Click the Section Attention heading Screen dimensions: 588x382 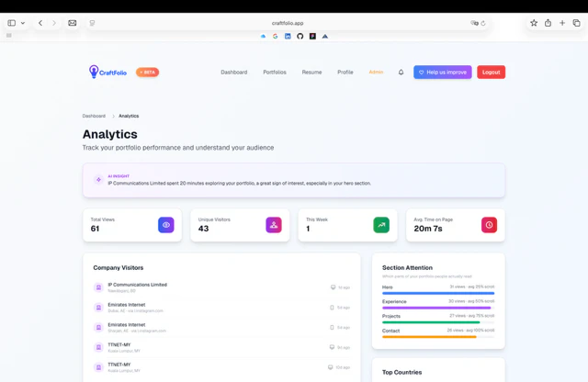coord(407,267)
